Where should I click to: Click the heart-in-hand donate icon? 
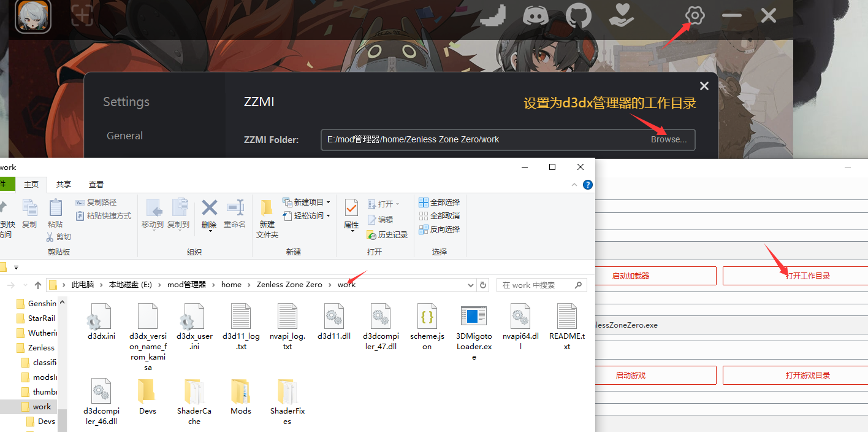pos(621,15)
